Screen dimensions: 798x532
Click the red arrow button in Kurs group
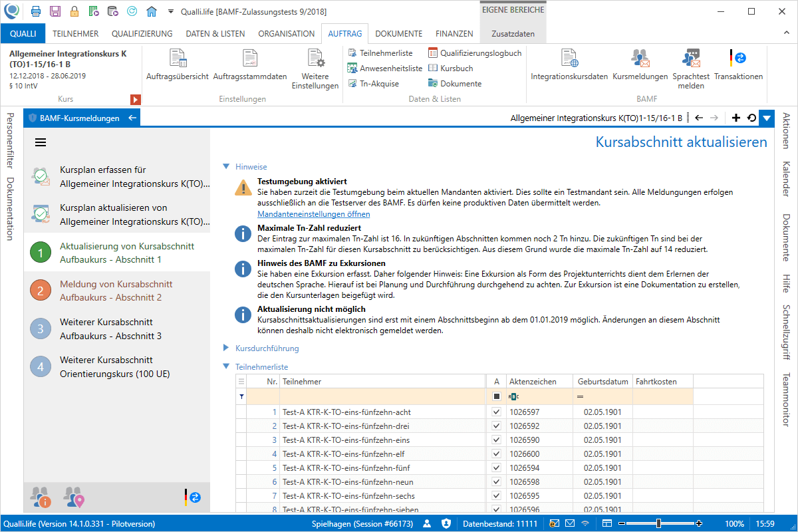coord(136,100)
